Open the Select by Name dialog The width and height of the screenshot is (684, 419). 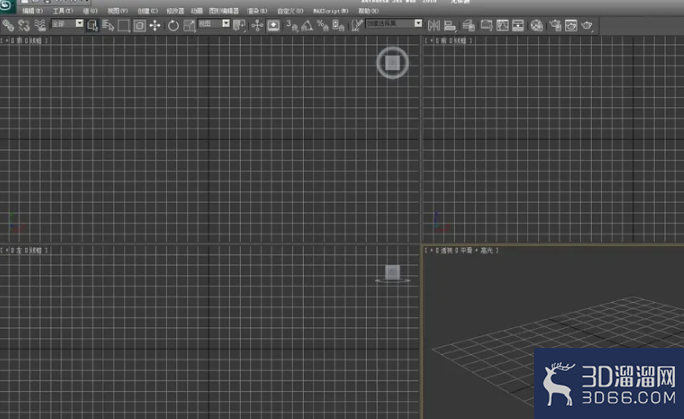tap(108, 25)
